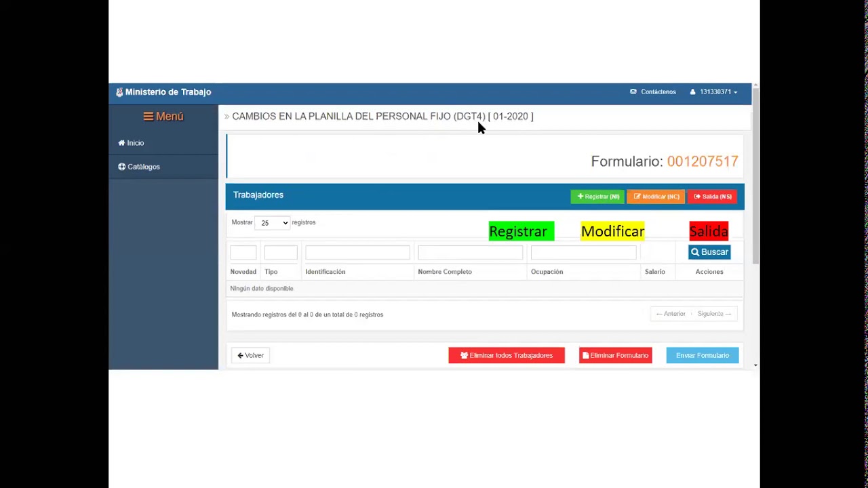Sort by the Ocupación column header
The width and height of the screenshot is (868, 488).
point(547,272)
